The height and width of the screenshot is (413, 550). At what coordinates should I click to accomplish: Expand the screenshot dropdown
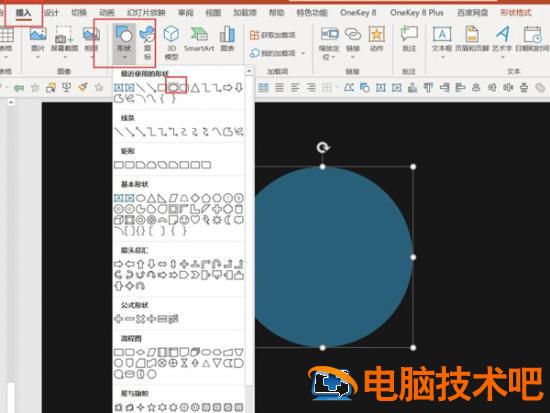click(65, 56)
